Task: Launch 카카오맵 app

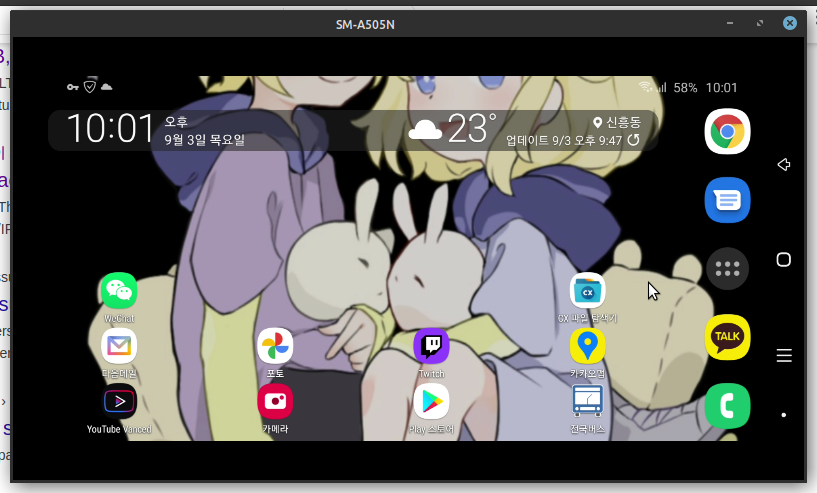Action: pyautogui.click(x=588, y=346)
